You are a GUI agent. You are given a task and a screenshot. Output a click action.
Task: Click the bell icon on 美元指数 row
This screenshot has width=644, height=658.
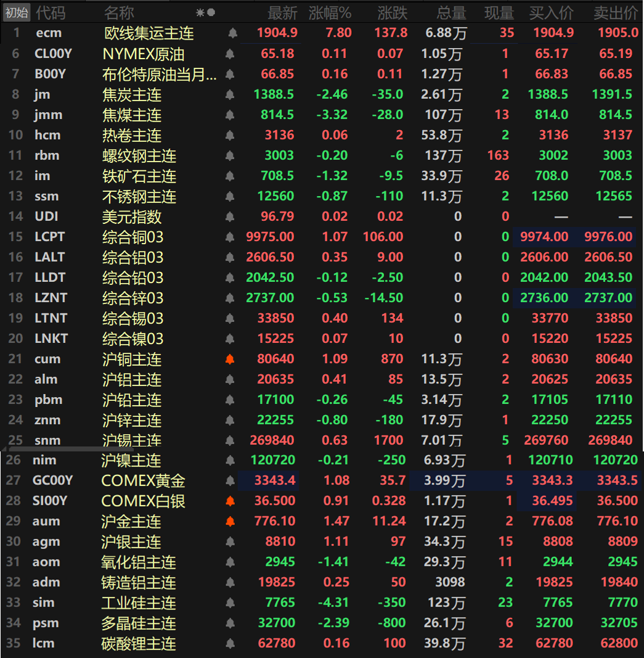tap(230, 217)
